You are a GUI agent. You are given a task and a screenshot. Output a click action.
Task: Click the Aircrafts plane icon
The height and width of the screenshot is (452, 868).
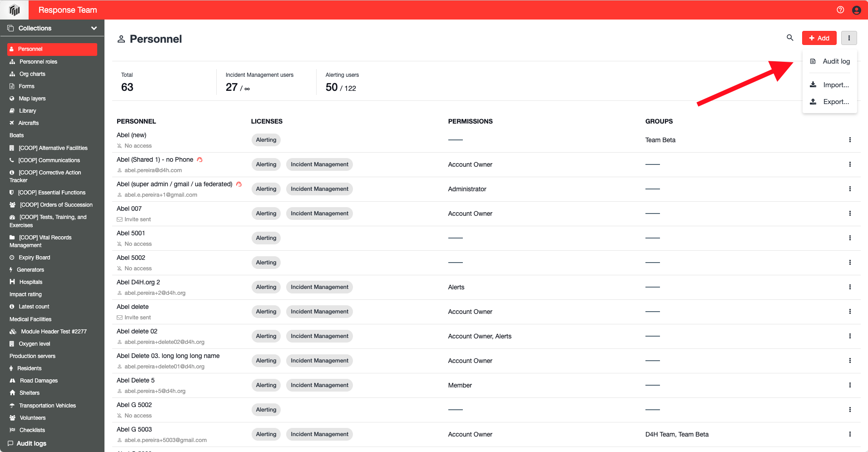click(x=12, y=123)
